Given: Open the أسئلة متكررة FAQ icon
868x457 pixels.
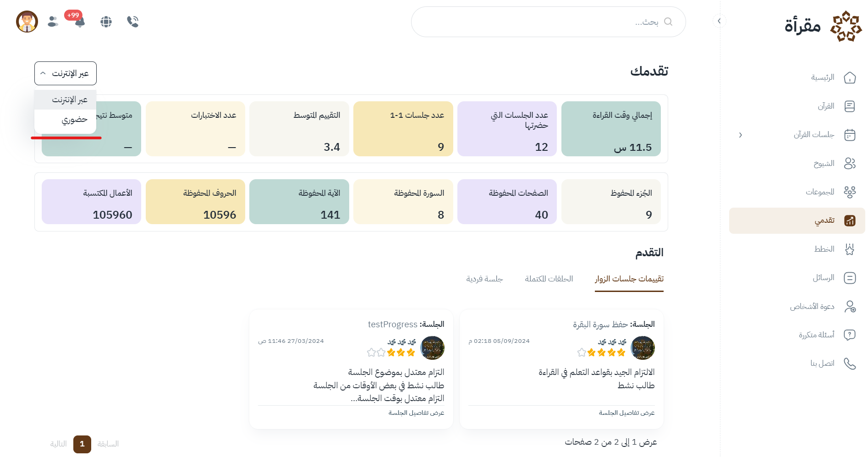Looking at the screenshot, I should pos(850,335).
